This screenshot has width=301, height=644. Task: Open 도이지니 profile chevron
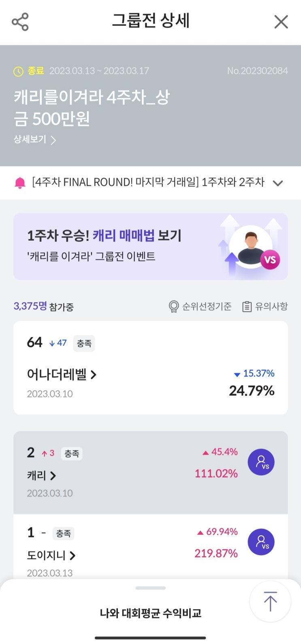[73, 556]
